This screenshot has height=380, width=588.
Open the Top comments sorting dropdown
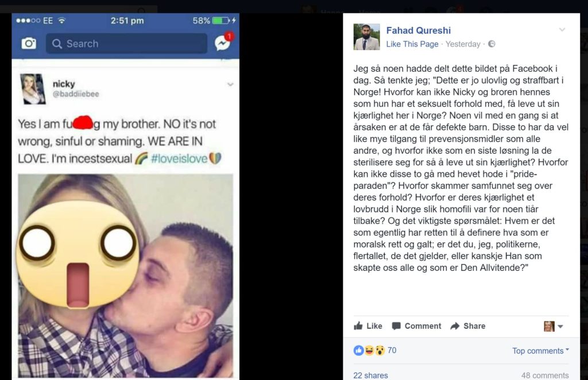click(540, 351)
